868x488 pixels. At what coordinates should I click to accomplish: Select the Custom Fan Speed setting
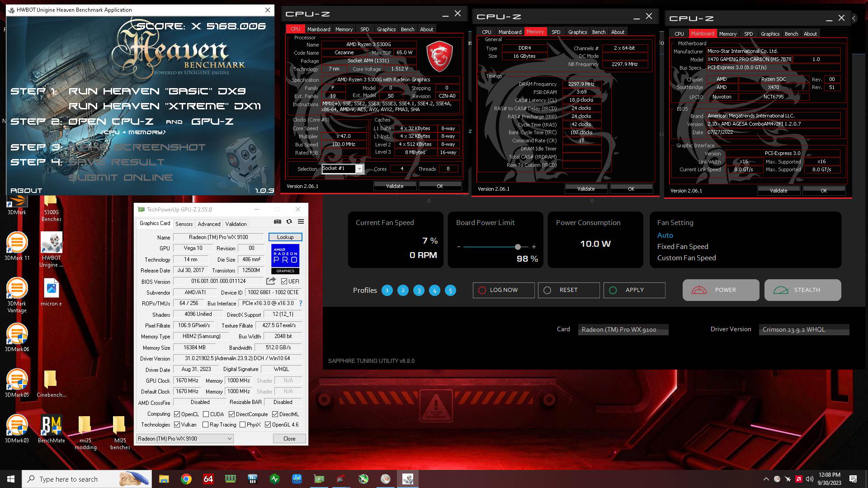point(686,258)
